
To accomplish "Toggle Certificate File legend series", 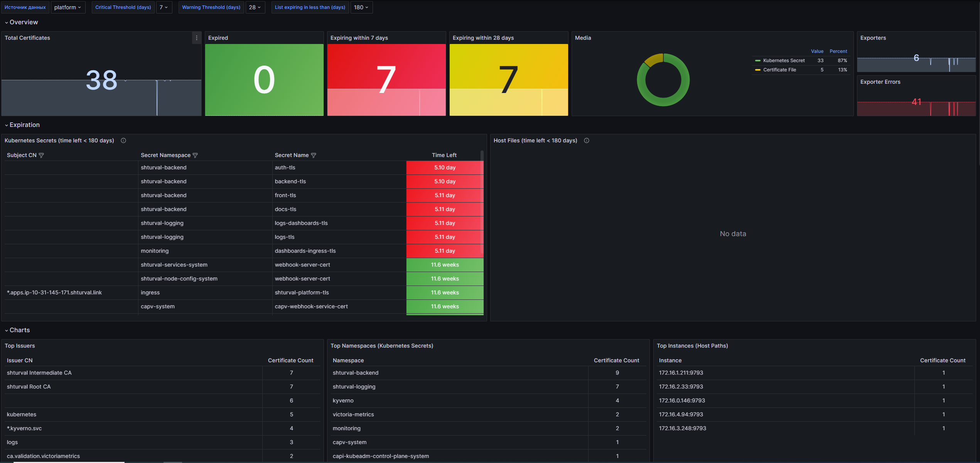I will (779, 70).
